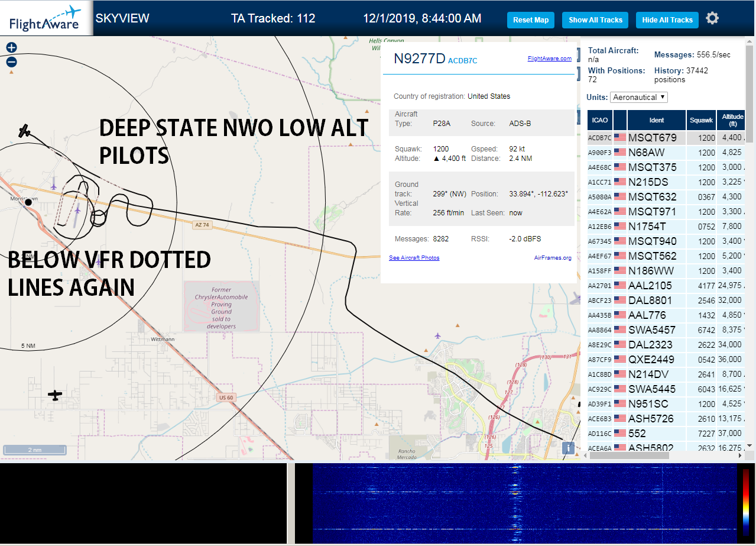Open the Units Aeronautical dropdown

[x=639, y=97]
